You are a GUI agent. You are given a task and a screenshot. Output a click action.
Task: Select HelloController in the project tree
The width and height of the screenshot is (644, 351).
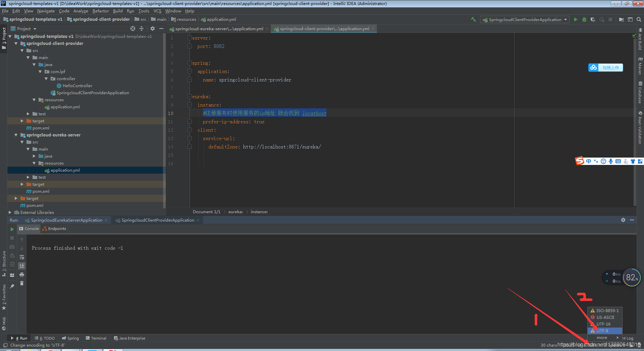coord(77,86)
